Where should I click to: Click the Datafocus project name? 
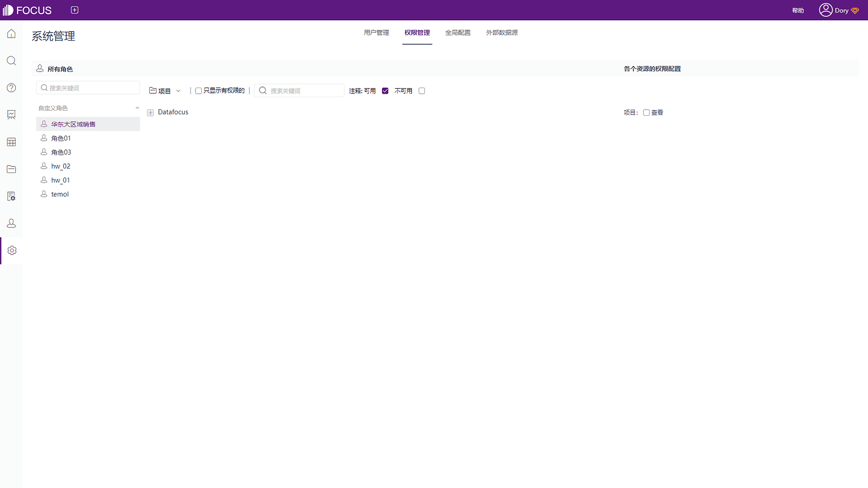[x=173, y=112]
